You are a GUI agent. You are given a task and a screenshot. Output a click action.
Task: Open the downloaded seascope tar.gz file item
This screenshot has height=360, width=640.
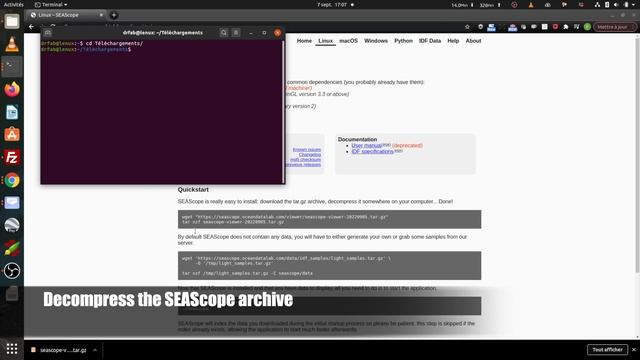click(x=60, y=350)
